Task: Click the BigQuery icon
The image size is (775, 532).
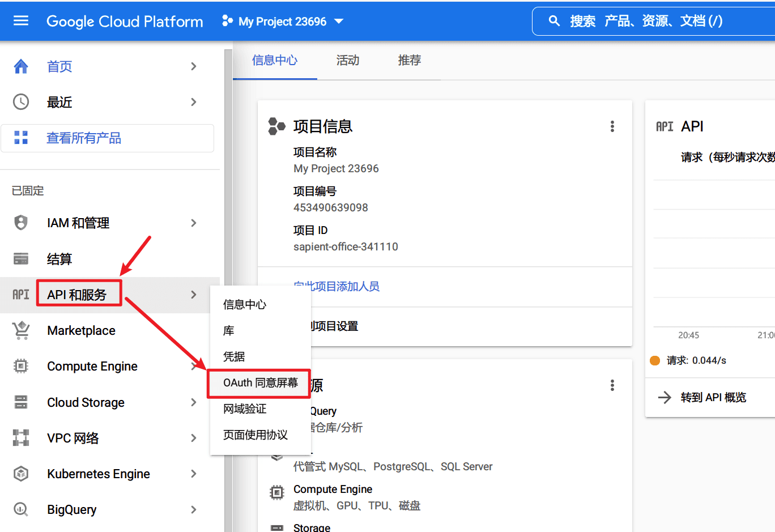Action: point(21,509)
